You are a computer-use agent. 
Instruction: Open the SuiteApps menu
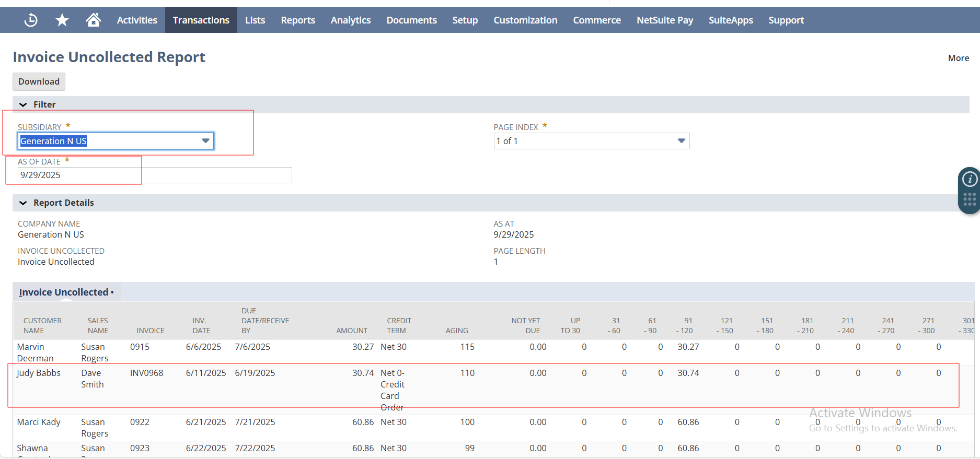click(x=731, y=20)
